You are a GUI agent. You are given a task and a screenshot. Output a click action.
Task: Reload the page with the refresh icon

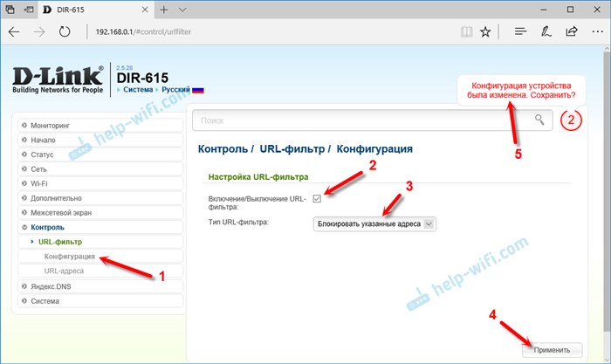coord(65,31)
